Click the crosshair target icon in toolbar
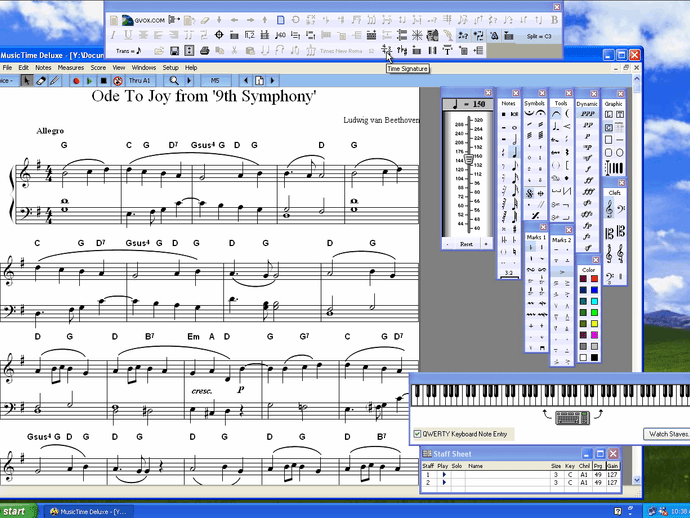The image size is (690, 518). coord(219,35)
